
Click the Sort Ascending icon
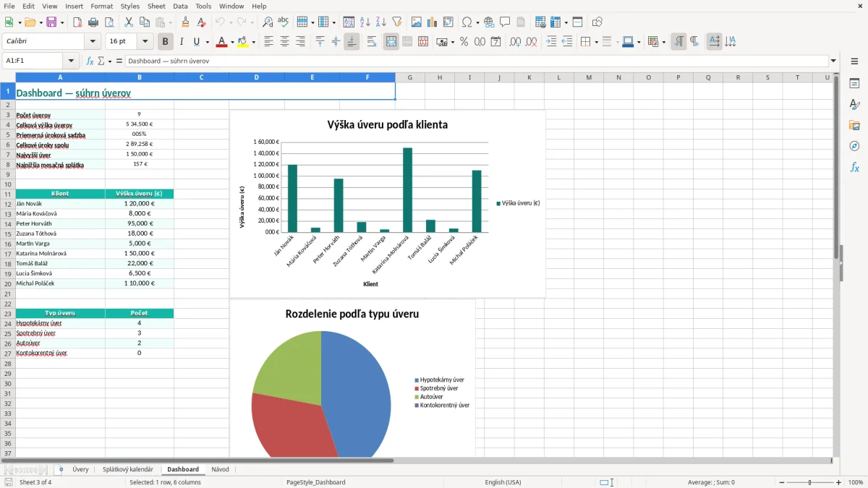coord(365,22)
